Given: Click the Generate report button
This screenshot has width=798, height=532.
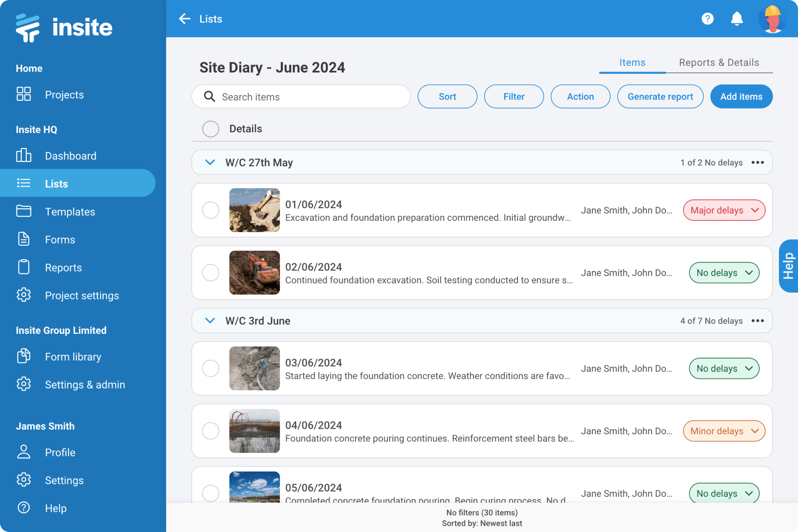Looking at the screenshot, I should coord(660,96).
